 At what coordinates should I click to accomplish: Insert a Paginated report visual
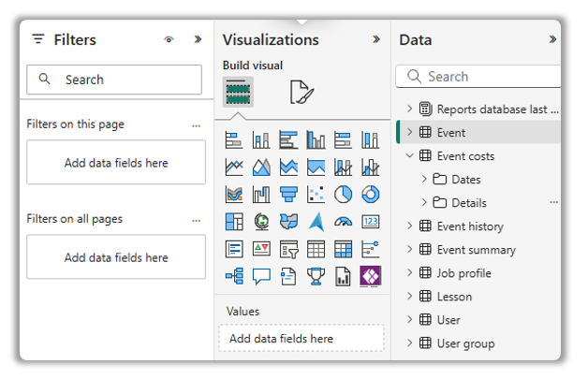click(x=343, y=276)
